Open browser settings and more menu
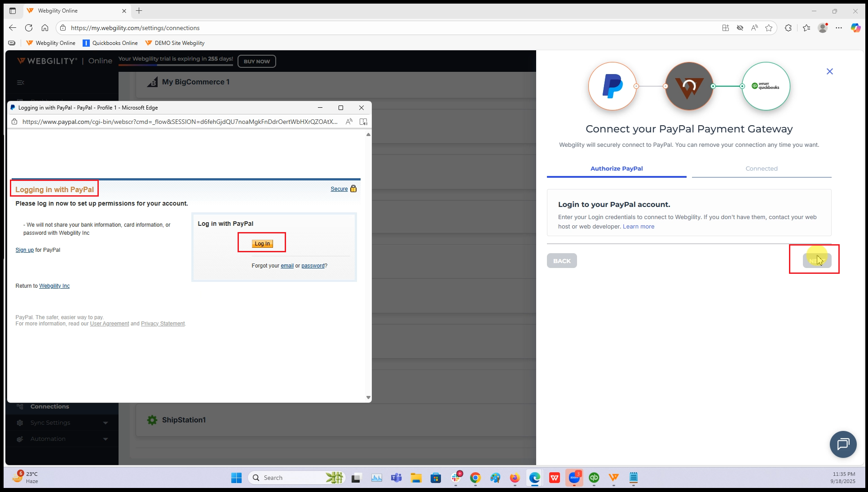This screenshot has height=492, width=868. point(839,28)
